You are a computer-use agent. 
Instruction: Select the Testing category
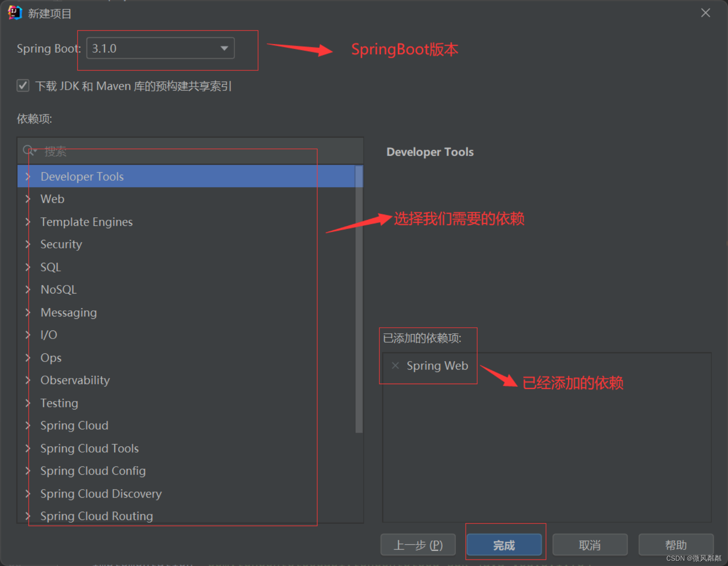[x=59, y=403]
